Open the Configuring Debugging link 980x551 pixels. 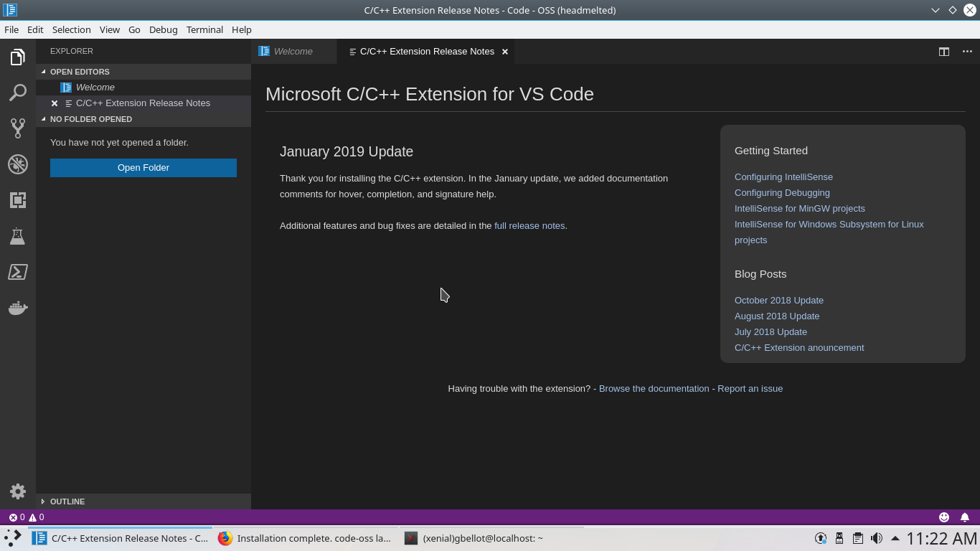[x=782, y=193]
